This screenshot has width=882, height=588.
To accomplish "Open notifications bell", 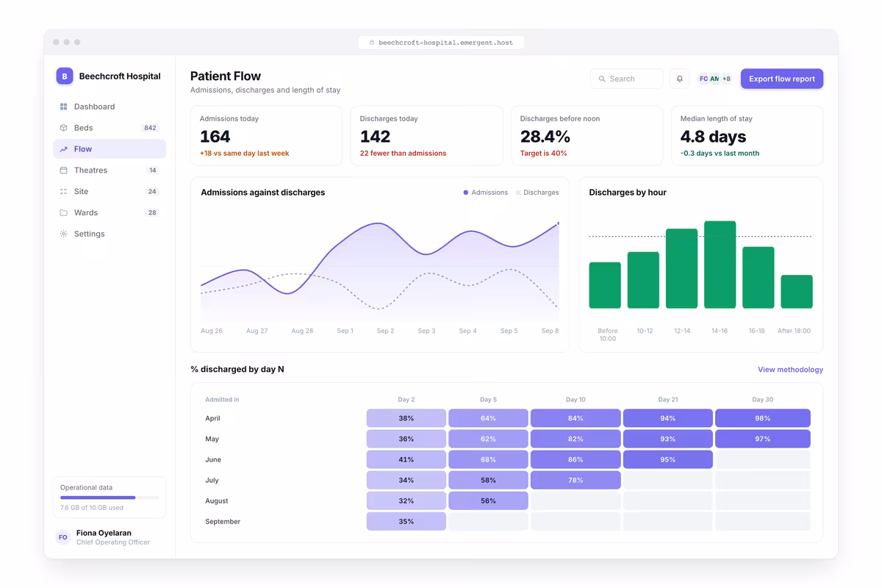I will pyautogui.click(x=680, y=79).
